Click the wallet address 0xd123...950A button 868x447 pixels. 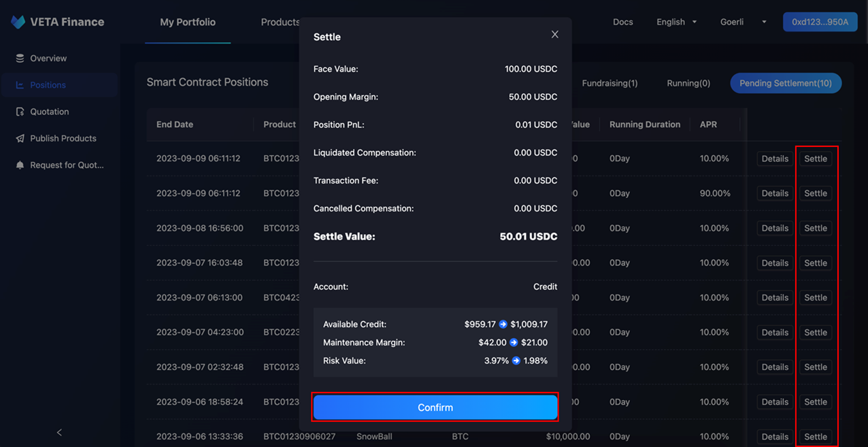820,22
